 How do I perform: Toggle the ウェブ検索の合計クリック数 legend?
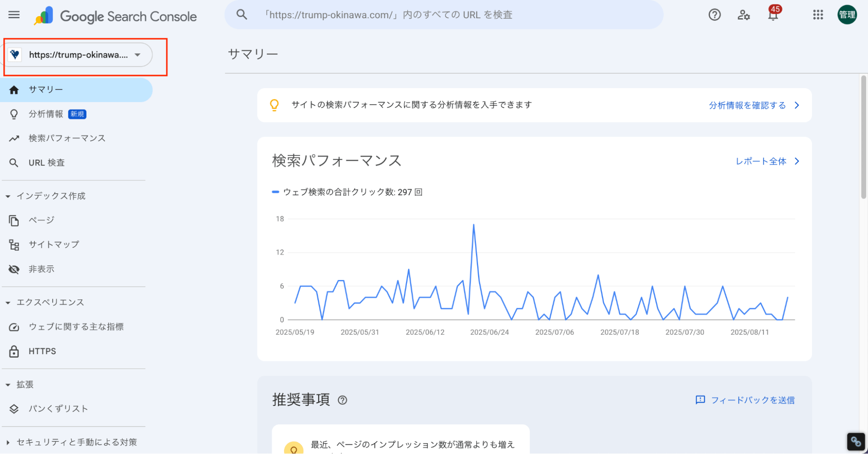(347, 192)
